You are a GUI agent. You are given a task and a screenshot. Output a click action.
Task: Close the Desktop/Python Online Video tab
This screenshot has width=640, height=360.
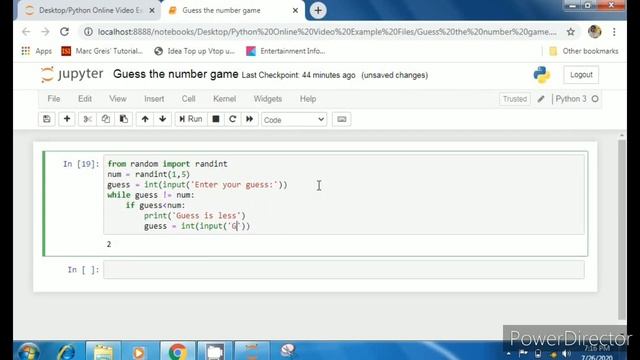[x=152, y=11]
